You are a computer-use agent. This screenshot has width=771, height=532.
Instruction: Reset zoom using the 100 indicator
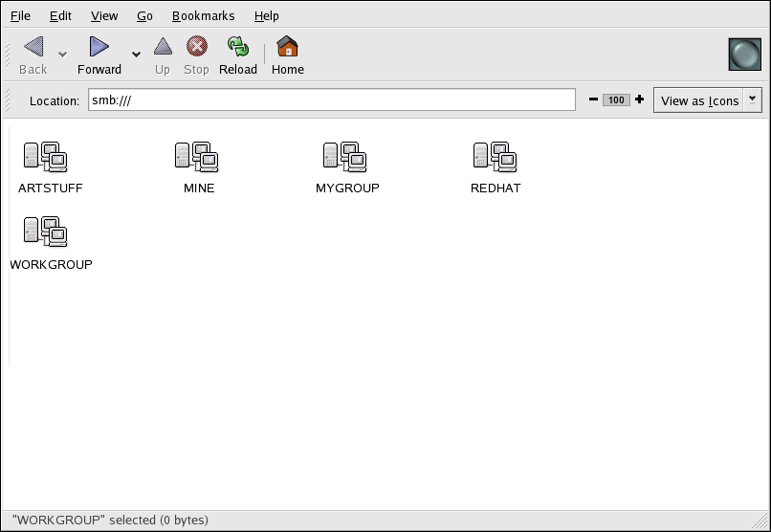click(x=616, y=100)
